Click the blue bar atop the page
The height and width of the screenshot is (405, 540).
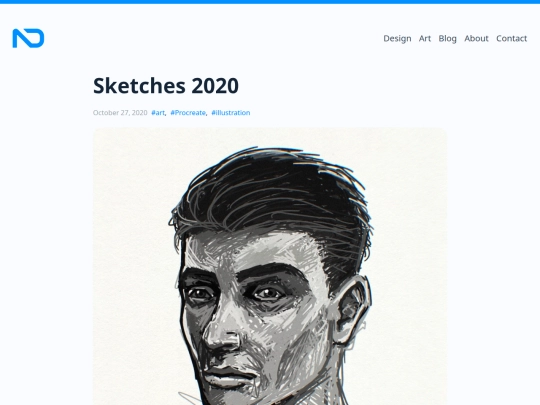coord(270,2)
